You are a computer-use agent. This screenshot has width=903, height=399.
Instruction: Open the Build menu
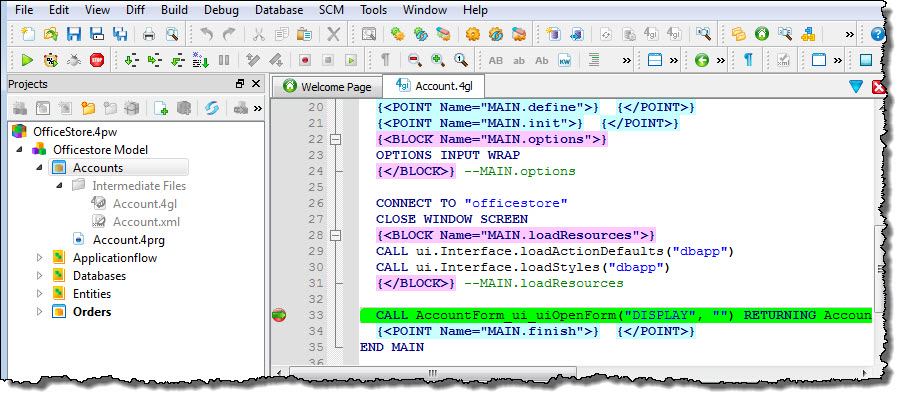pos(174,10)
